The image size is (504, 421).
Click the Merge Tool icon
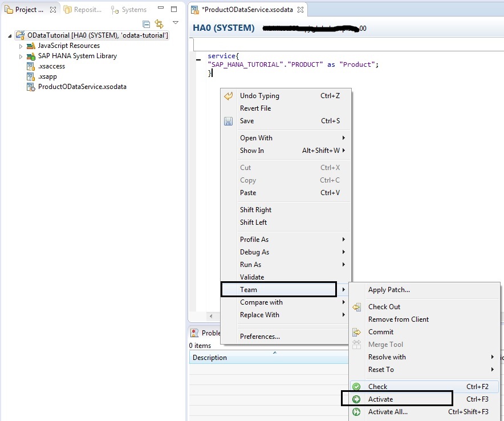pyautogui.click(x=355, y=345)
